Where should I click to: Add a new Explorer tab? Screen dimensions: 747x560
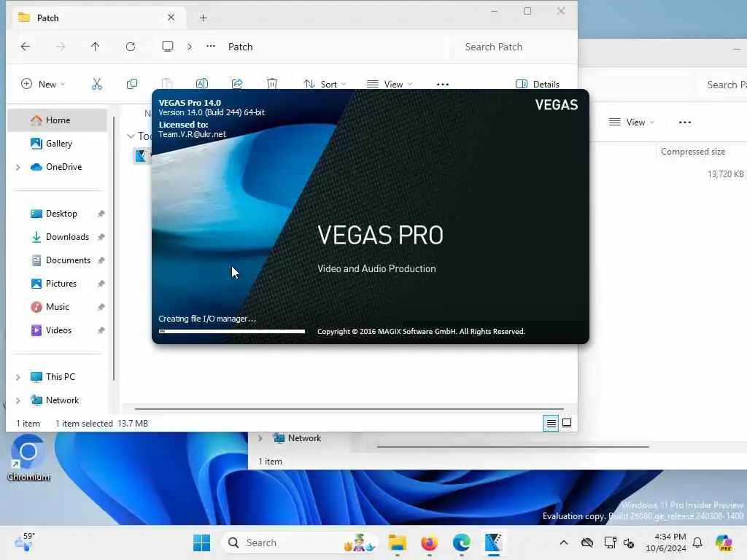(203, 18)
